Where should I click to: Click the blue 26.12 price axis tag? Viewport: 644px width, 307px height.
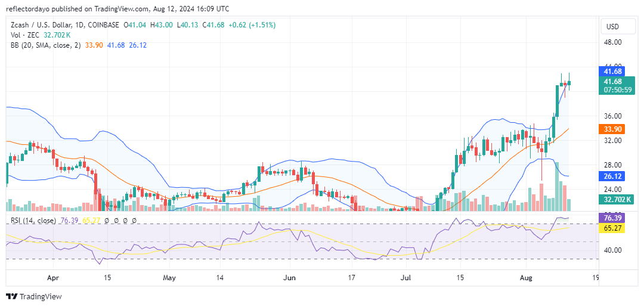click(x=612, y=176)
